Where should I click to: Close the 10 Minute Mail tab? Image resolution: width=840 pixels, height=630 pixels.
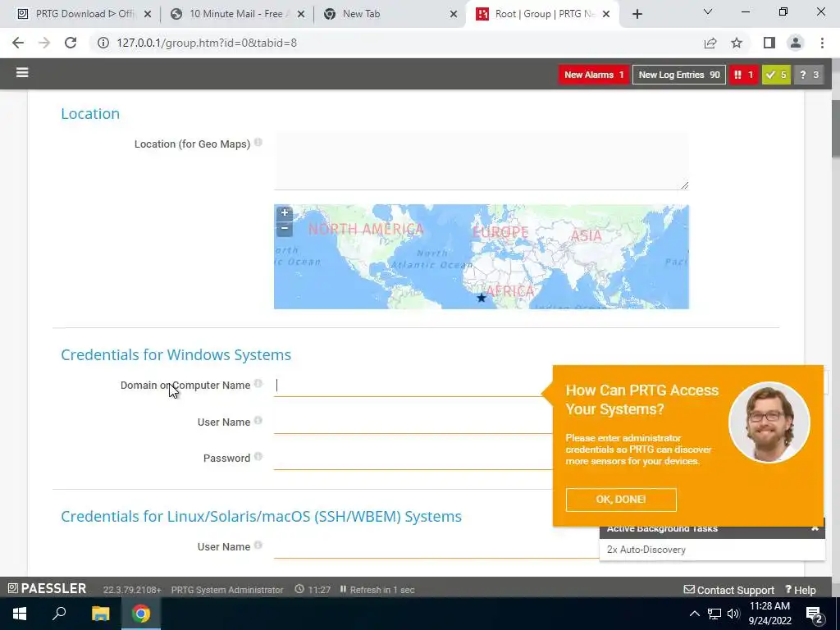pyautogui.click(x=301, y=15)
